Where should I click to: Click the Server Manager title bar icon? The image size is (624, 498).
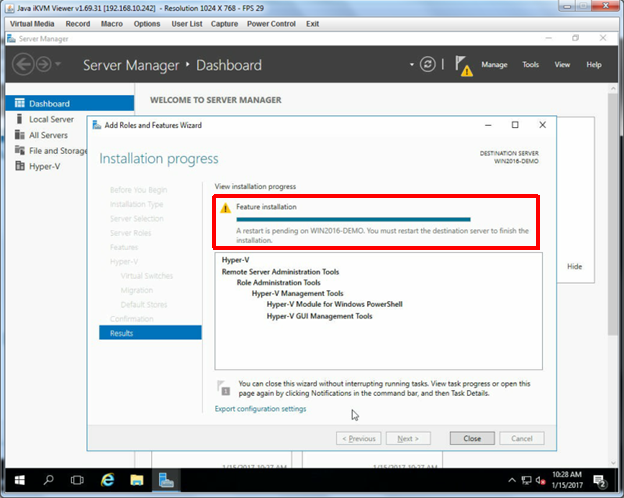(11, 39)
